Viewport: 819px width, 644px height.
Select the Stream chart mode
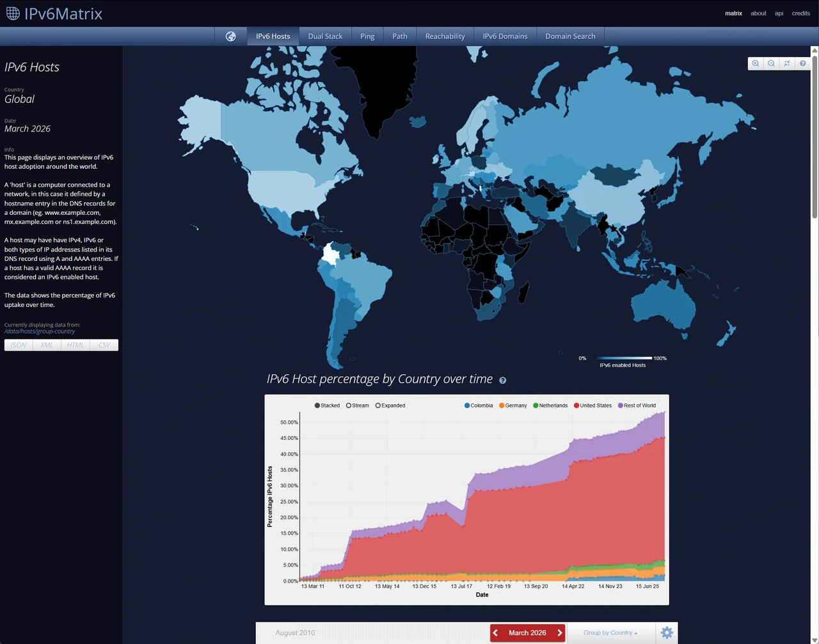(358, 405)
